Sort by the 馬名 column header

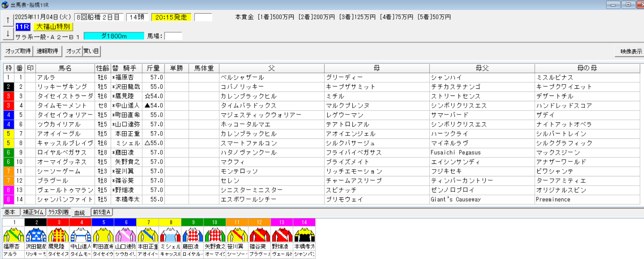pyautogui.click(x=65, y=68)
